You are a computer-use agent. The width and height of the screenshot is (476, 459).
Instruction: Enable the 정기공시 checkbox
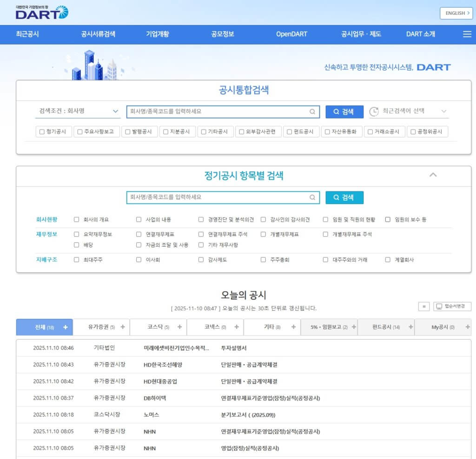[41, 131]
